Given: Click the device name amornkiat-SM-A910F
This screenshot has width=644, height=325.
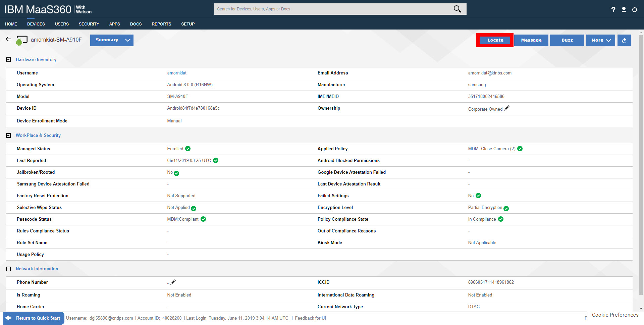Looking at the screenshot, I should pyautogui.click(x=56, y=40).
